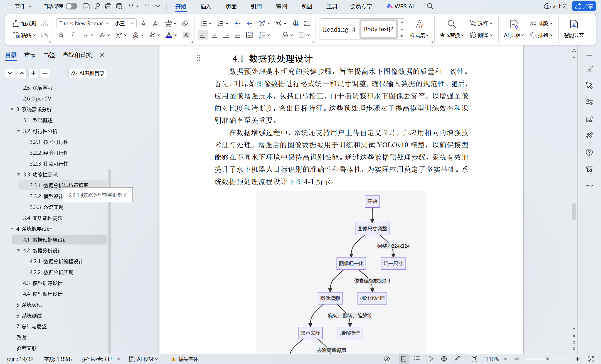This screenshot has width=601, height=364.
Task: Click the Print icon in quick access bar
Action: point(108,6)
